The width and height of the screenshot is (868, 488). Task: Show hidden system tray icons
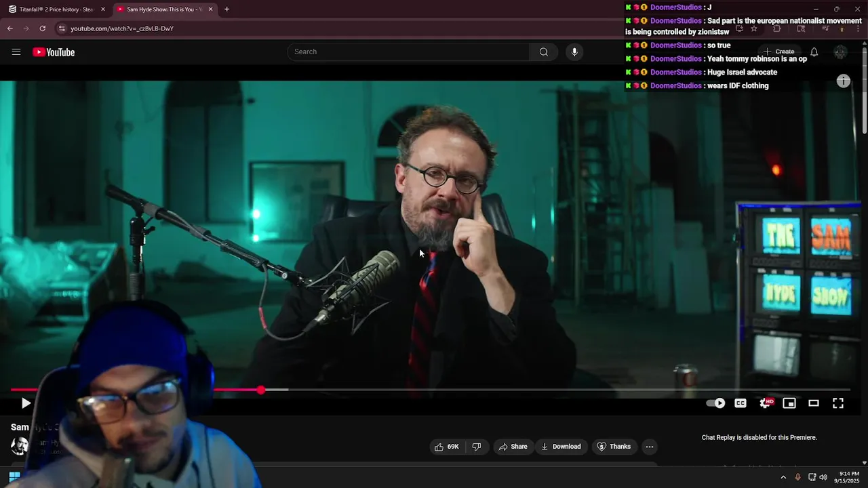coord(783,477)
